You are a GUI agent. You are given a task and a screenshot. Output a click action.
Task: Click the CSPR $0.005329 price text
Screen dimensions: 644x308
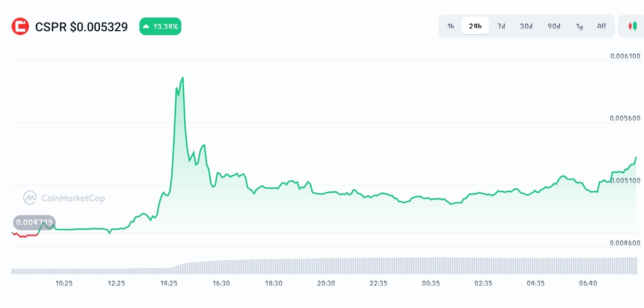coord(81,27)
